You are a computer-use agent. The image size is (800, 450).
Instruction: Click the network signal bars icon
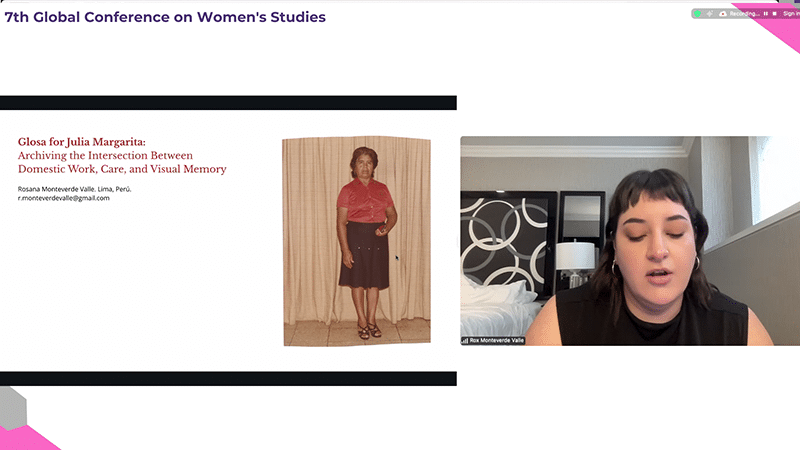(465, 340)
